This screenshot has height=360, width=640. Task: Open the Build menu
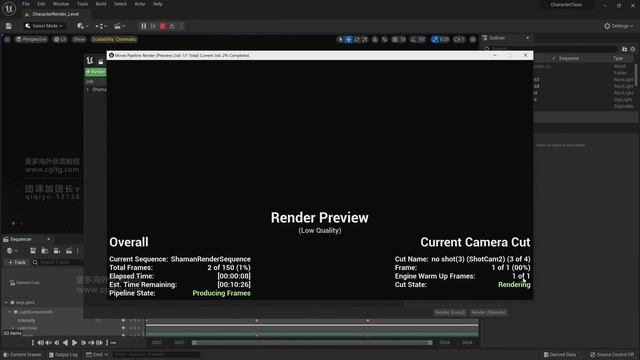[x=101, y=4]
